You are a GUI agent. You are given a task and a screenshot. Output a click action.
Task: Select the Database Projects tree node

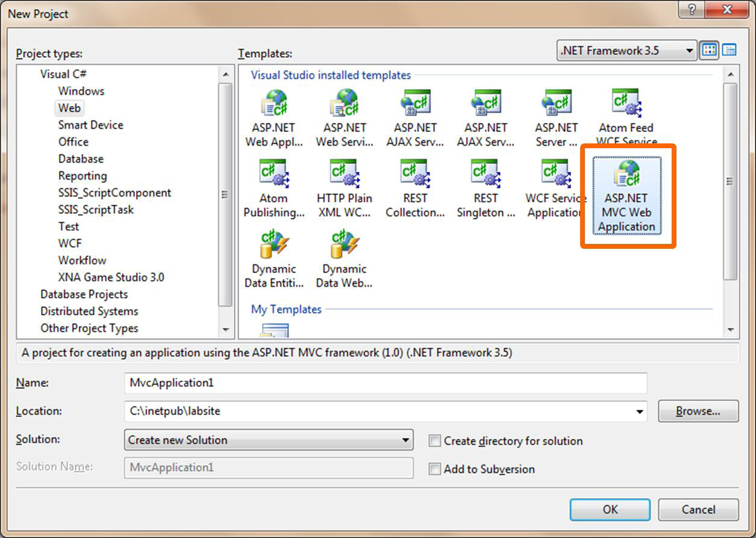[84, 294]
